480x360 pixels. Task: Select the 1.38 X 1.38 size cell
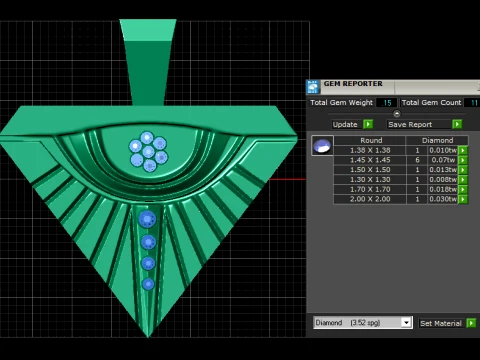click(x=370, y=150)
